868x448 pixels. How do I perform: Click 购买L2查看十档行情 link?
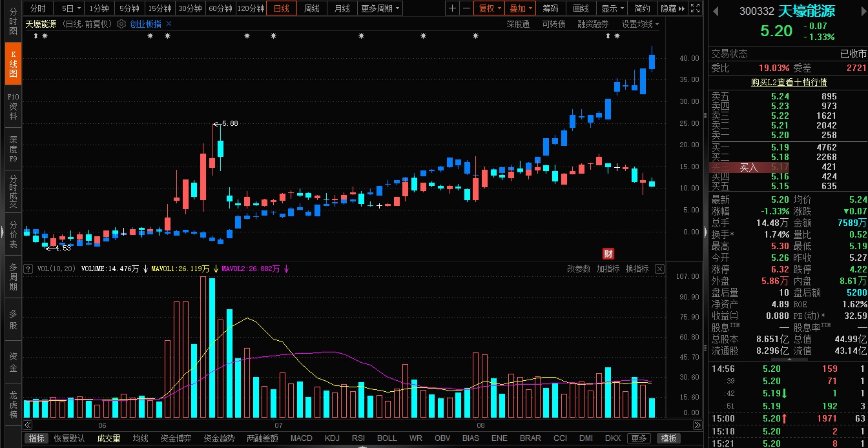tap(788, 82)
